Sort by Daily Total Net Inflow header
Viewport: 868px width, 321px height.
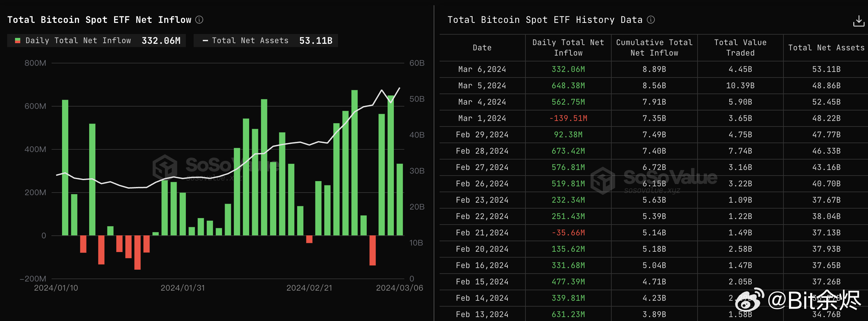568,48
